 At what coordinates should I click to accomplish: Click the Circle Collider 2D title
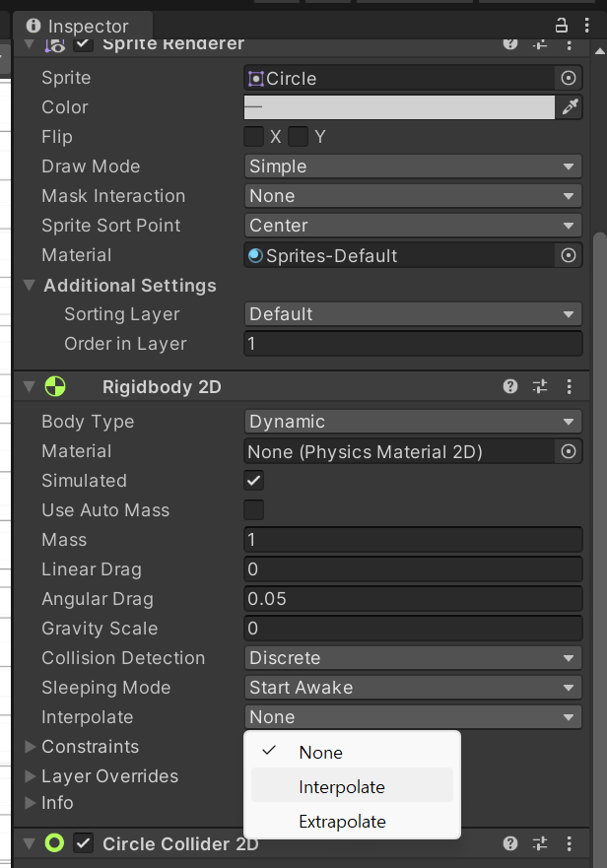click(180, 843)
